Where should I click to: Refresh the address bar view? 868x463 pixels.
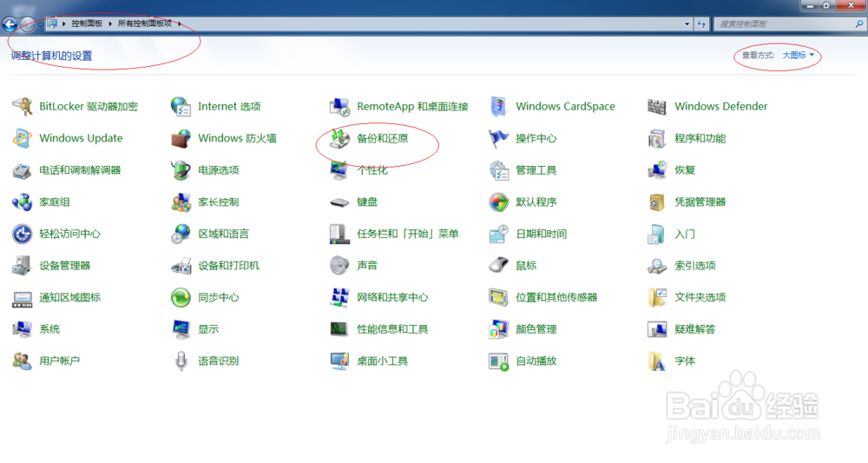click(x=702, y=23)
